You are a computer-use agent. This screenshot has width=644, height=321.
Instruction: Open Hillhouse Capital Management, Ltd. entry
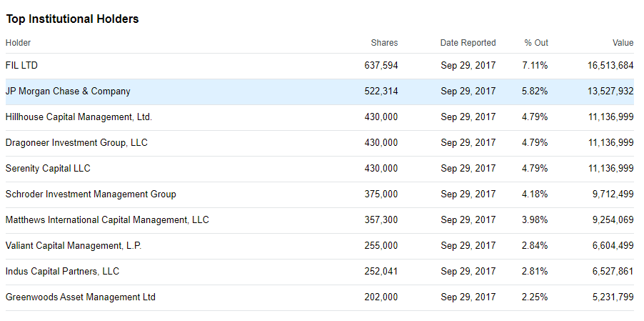point(79,117)
